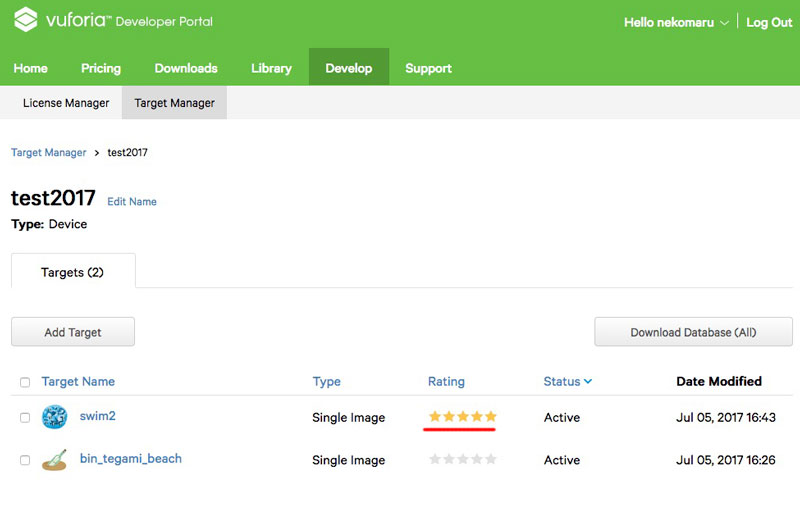The width and height of the screenshot is (800, 505).
Task: Go to the Support page
Action: point(428,68)
